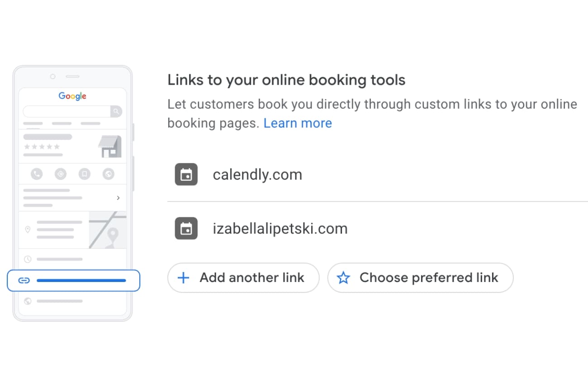Open the Learn more link
The image size is (588, 368).
(298, 123)
